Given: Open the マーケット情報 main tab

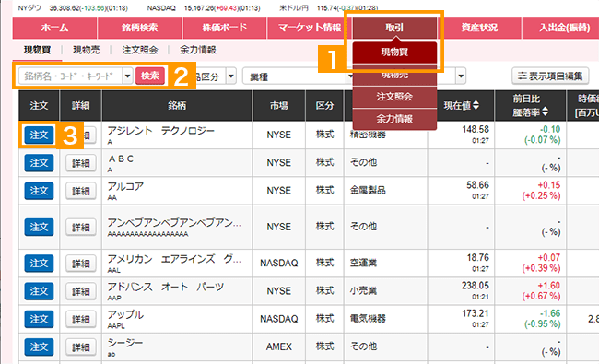Looking at the screenshot, I should coord(310,28).
